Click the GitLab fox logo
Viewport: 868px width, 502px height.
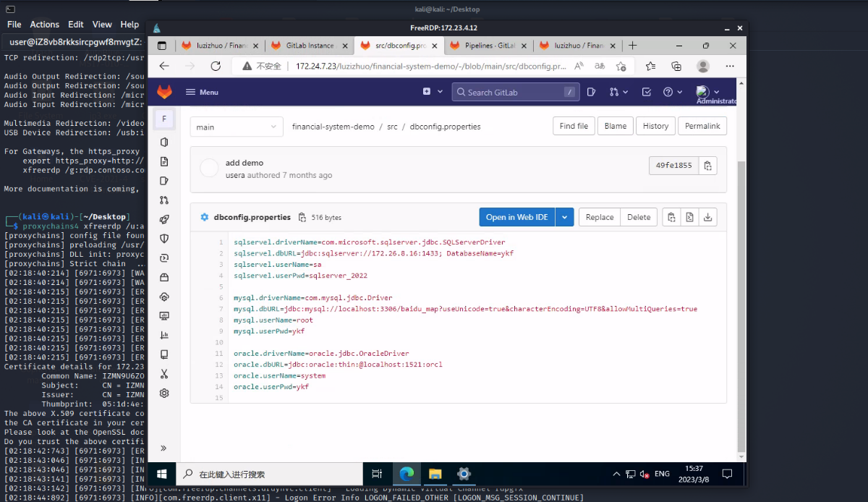165,92
